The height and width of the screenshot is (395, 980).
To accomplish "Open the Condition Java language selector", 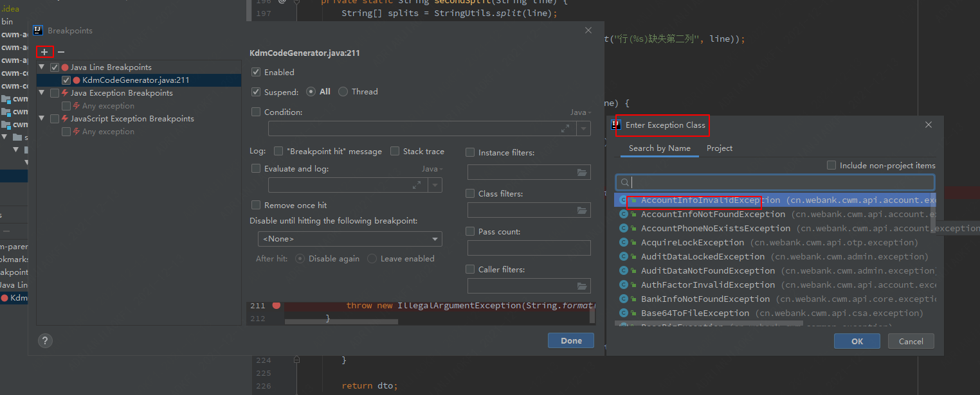I will point(580,112).
